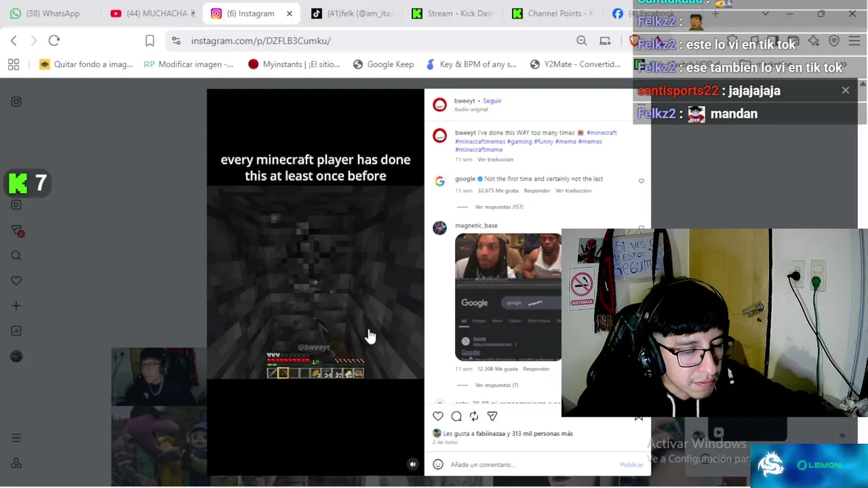Open the '12.308 Me gusta' count on magnetic_base's comment
This screenshot has width=868, height=488.
pos(498,369)
